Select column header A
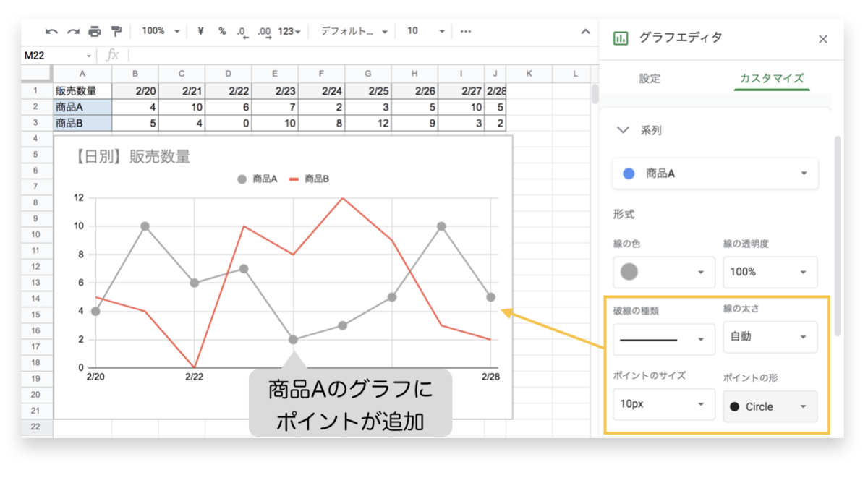Screen dimensions: 868x496 point(82,74)
